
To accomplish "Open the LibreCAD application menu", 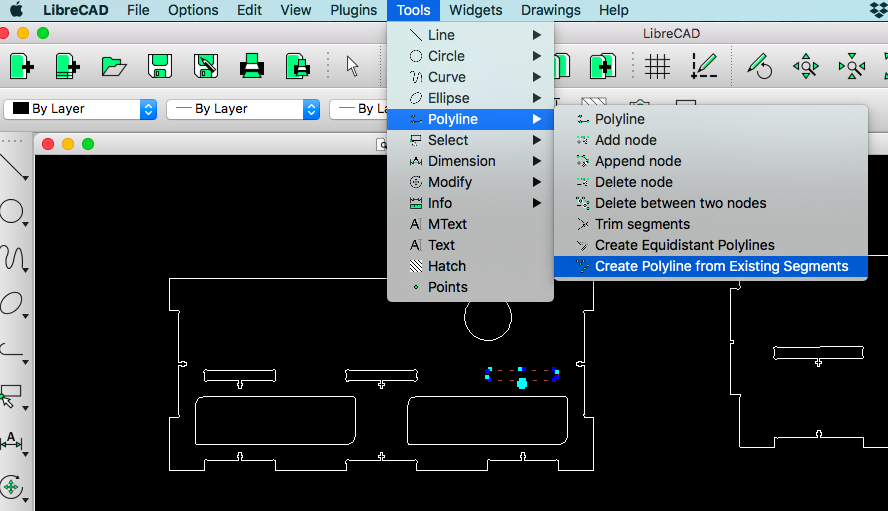I will coord(75,10).
